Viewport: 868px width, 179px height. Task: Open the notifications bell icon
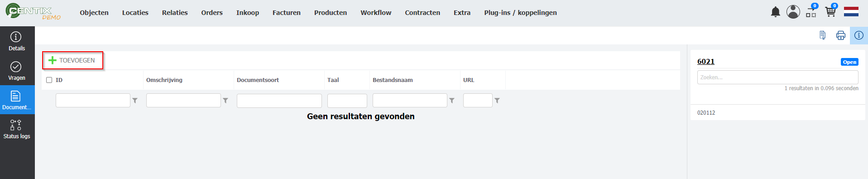point(775,12)
